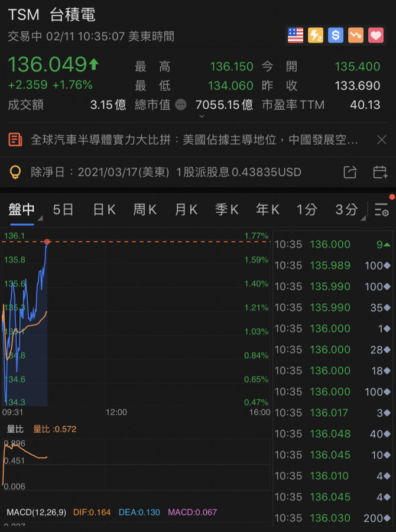Viewport: 396px width, 532px height.
Task: Tap the MACD(12,26,9) indicator label
Action: pos(36,512)
